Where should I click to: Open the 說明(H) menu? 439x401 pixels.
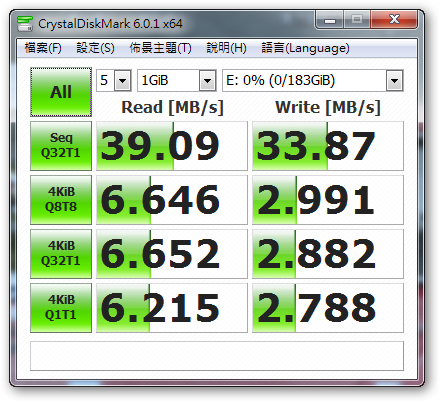point(226,48)
